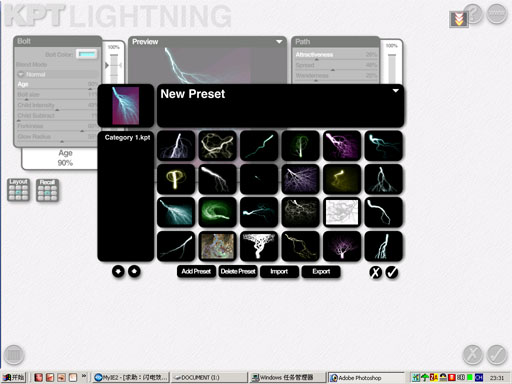Confirm preset selection with small checkmark icon
The width and height of the screenshot is (512, 384).
pos(392,272)
